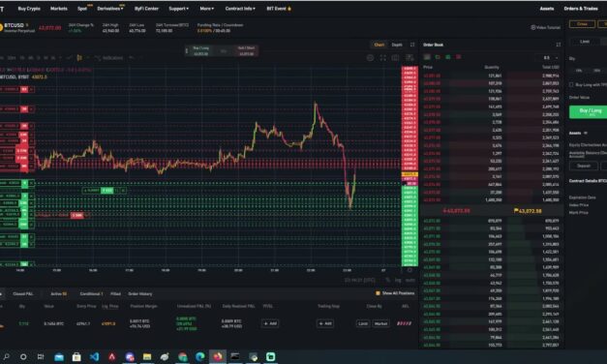Open the Video Tutorial link

coord(545,27)
